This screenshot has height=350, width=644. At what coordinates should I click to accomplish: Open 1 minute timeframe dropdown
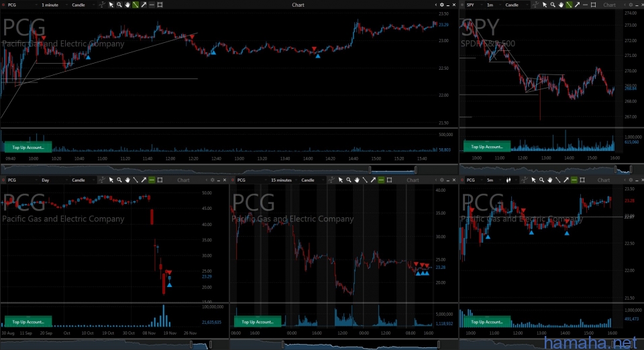tap(54, 5)
